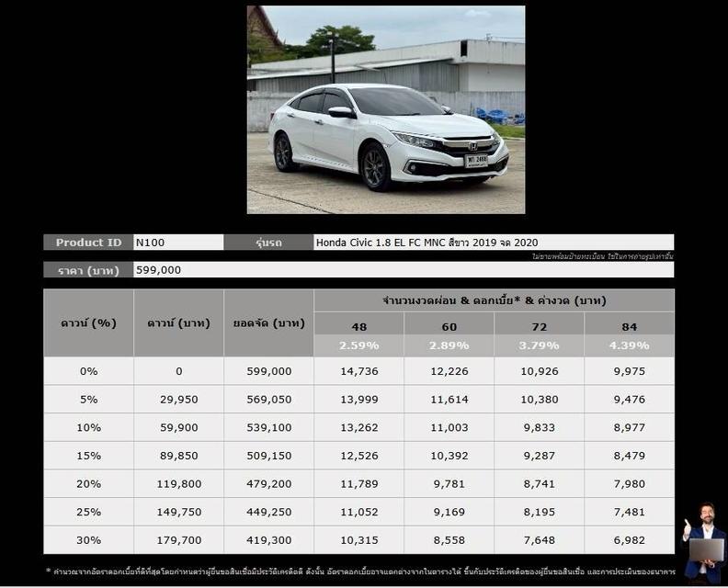Select down payment amount 149,750

[x=178, y=512]
